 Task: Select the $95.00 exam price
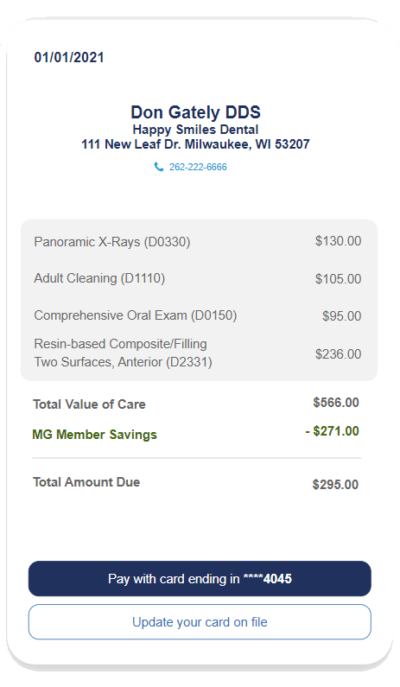(342, 316)
